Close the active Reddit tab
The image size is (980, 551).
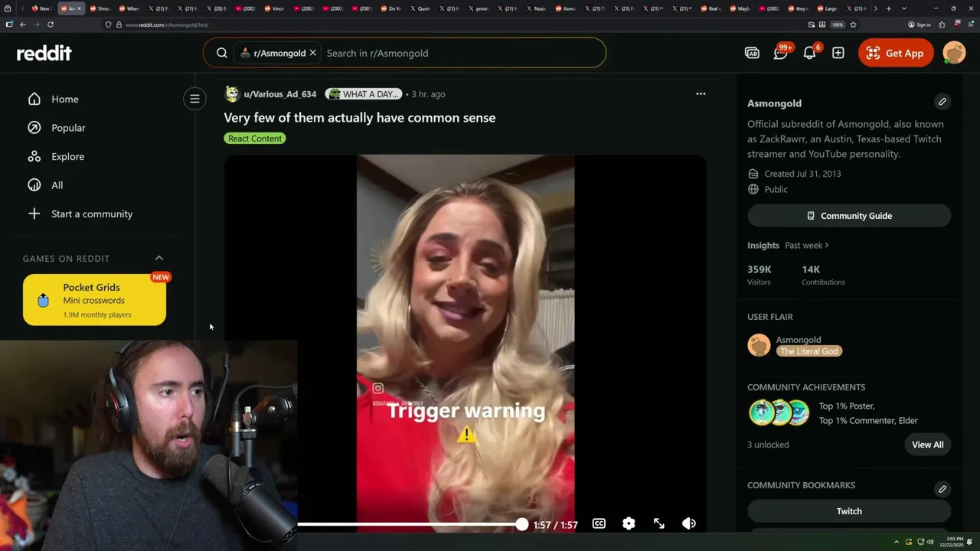pos(79,8)
